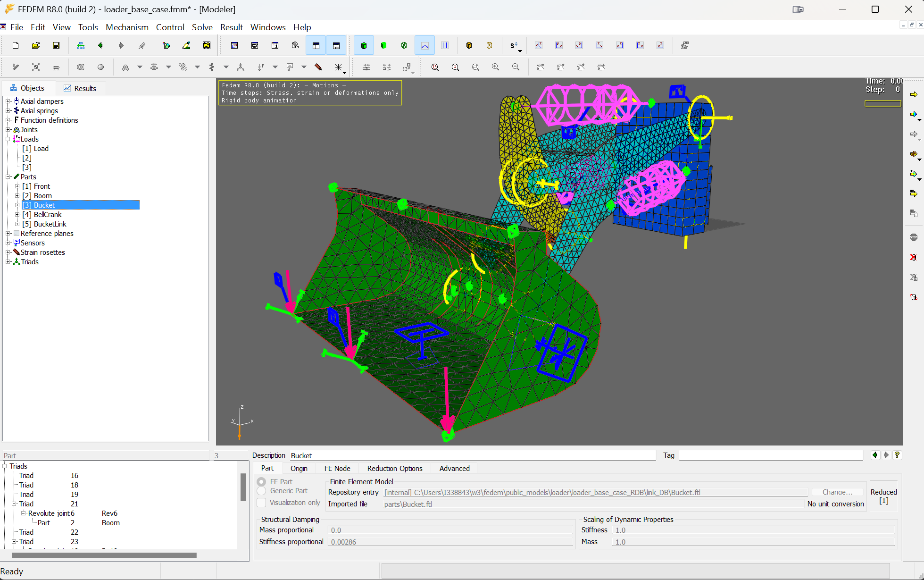Screen dimensions: 924x580
Task: Click the animation progress bar under Step
Action: click(883, 103)
